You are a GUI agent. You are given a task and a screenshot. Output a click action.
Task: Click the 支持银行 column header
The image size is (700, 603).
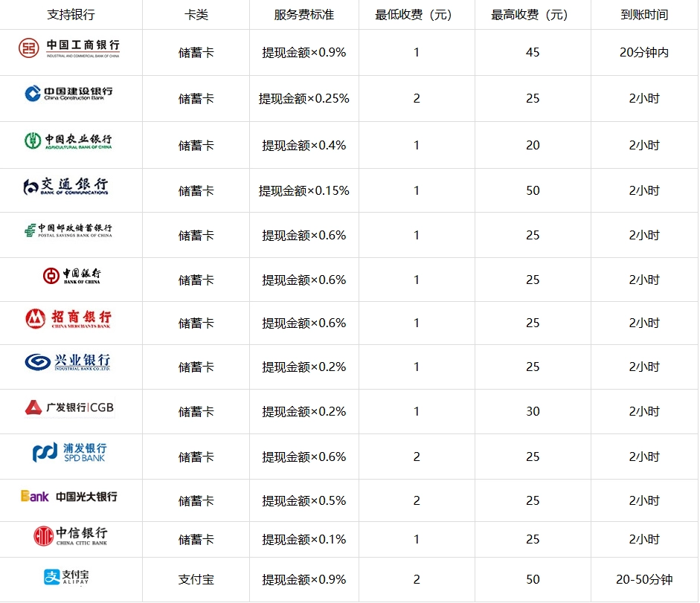[x=71, y=15]
